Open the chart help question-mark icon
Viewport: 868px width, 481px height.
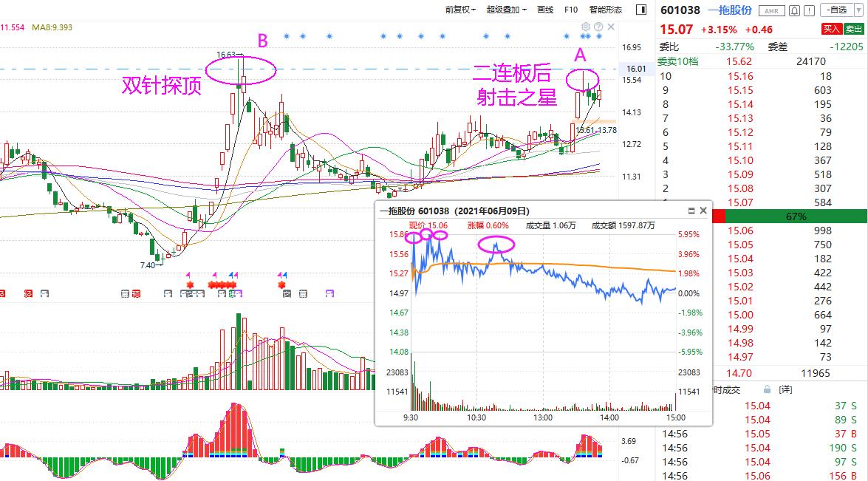[x=599, y=27]
